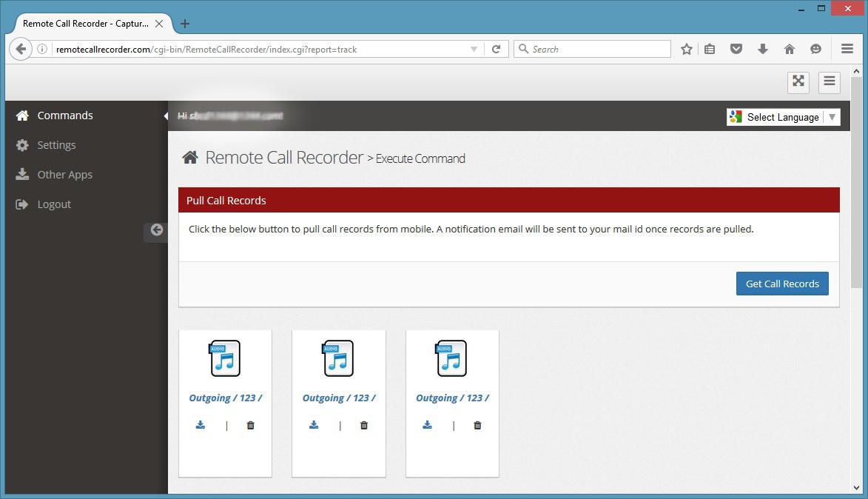Open a new browser tab with plus
Image resolution: width=868 pixels, height=499 pixels.
(x=185, y=24)
